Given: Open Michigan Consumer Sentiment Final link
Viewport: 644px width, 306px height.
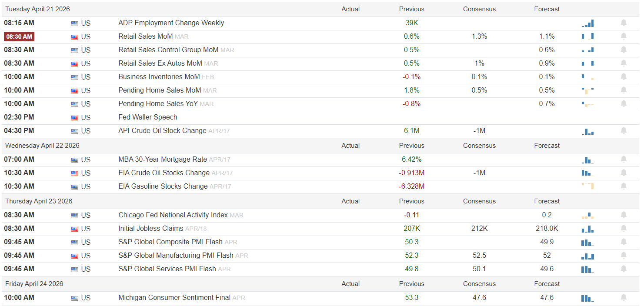Looking at the screenshot, I should [x=174, y=297].
